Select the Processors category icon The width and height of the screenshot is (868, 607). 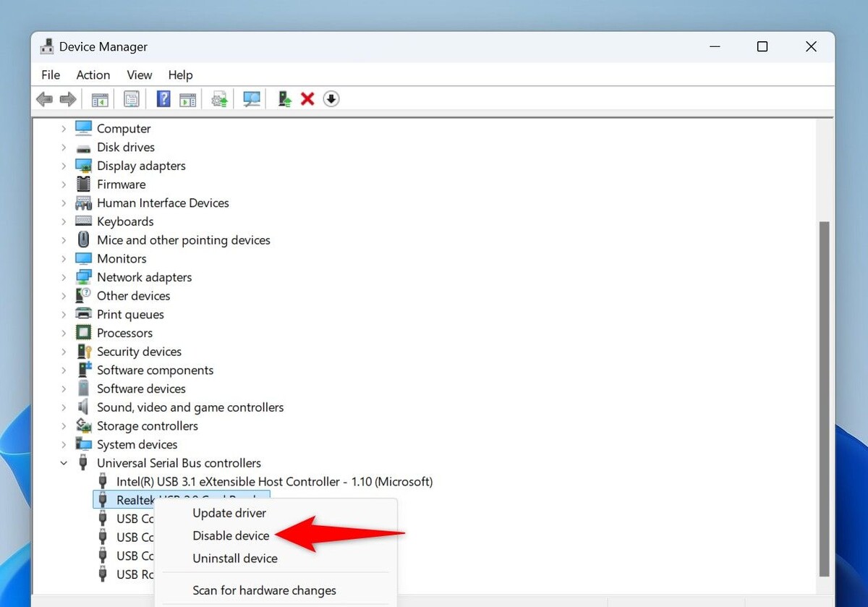click(x=84, y=333)
